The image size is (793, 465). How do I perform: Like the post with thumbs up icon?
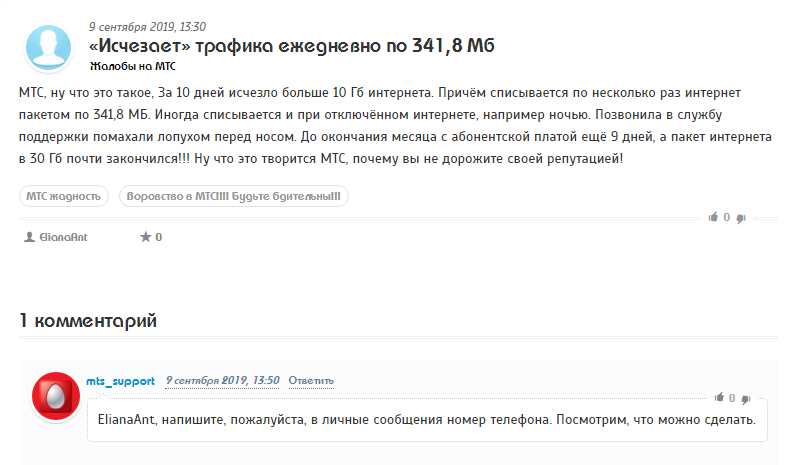pyautogui.click(x=713, y=217)
